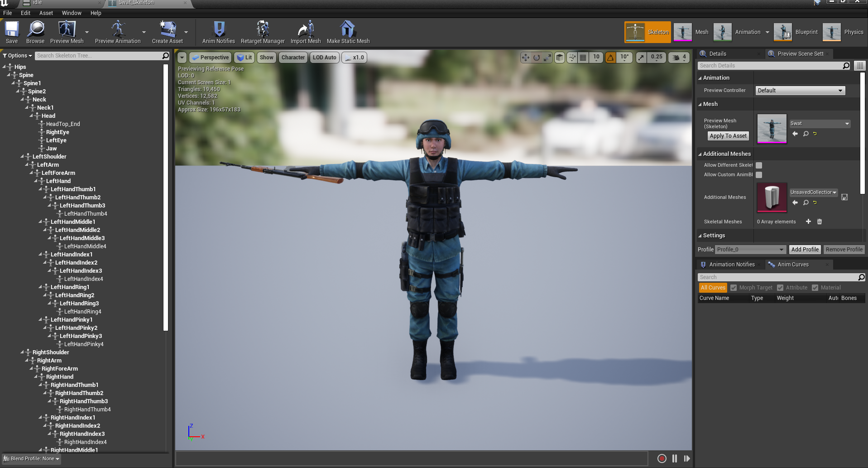Click the Add Profile button

point(805,249)
